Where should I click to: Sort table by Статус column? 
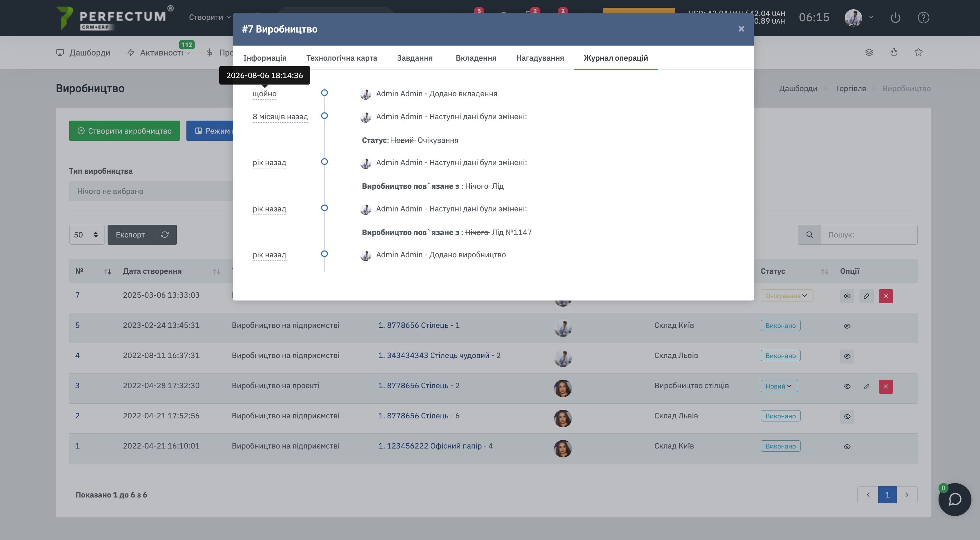794,271
